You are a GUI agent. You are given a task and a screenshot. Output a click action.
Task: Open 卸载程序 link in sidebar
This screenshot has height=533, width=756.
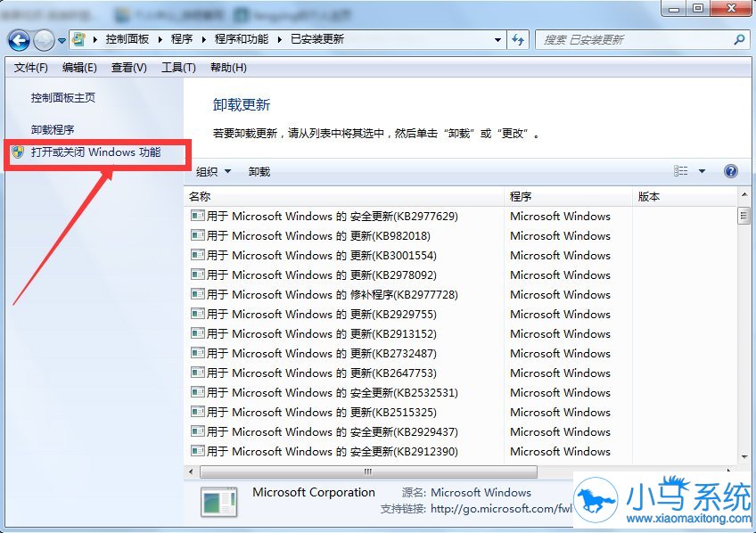click(x=53, y=129)
